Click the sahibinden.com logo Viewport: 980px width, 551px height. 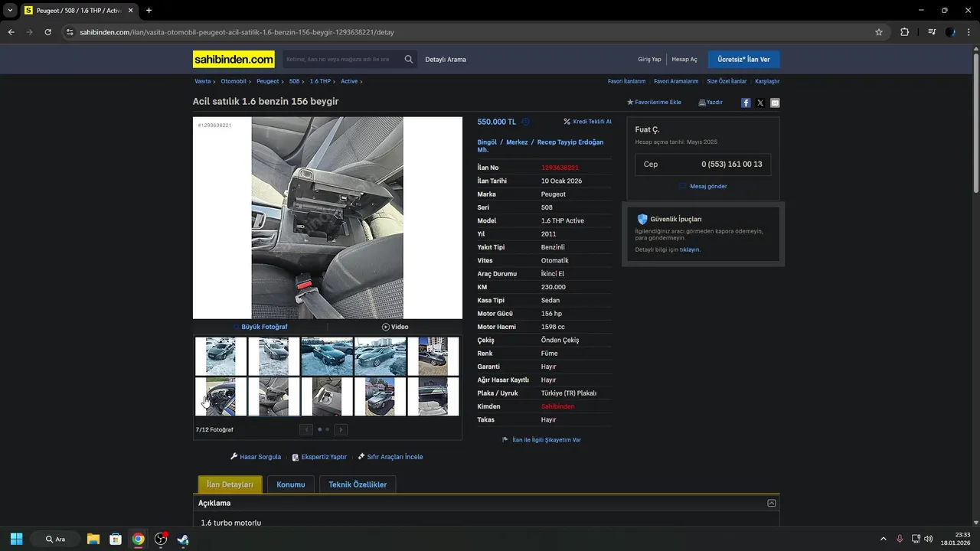(234, 59)
